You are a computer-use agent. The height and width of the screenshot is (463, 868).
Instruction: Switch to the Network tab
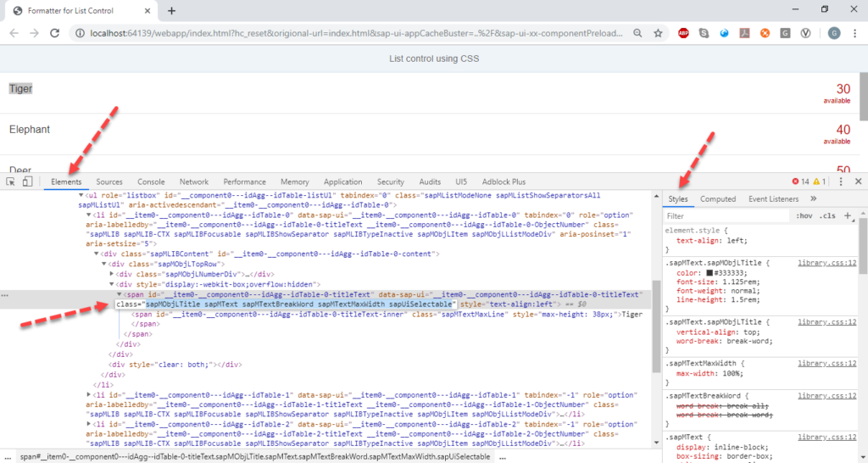coord(194,181)
